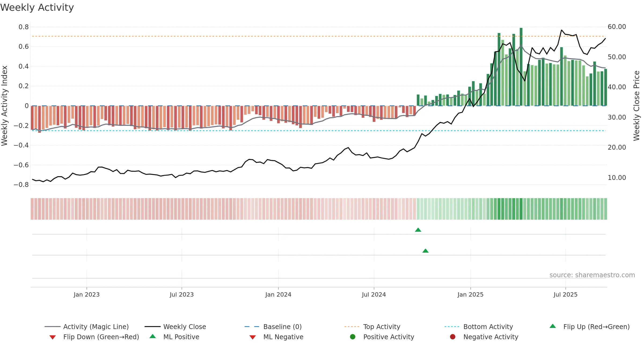Click the darkest green heat strip segment
This screenshot has height=362, width=644.
(521, 209)
